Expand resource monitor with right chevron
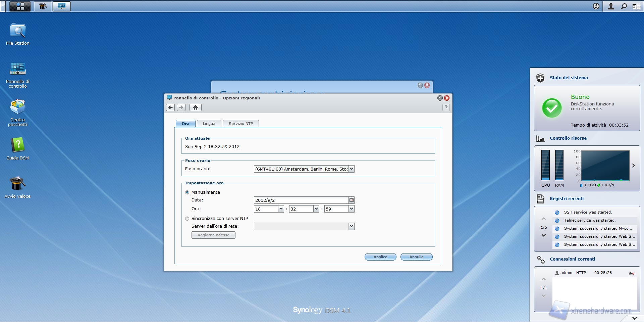This screenshot has height=322, width=644. tap(633, 166)
